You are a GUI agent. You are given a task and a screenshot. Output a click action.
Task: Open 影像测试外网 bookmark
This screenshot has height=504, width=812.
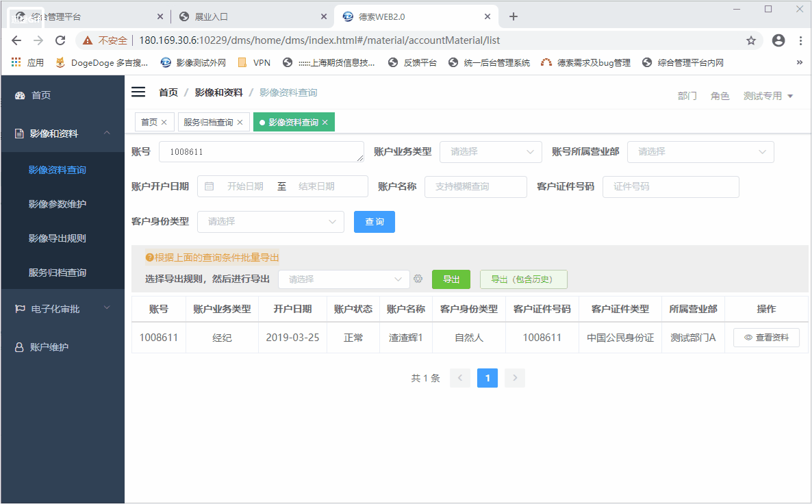[193, 63]
